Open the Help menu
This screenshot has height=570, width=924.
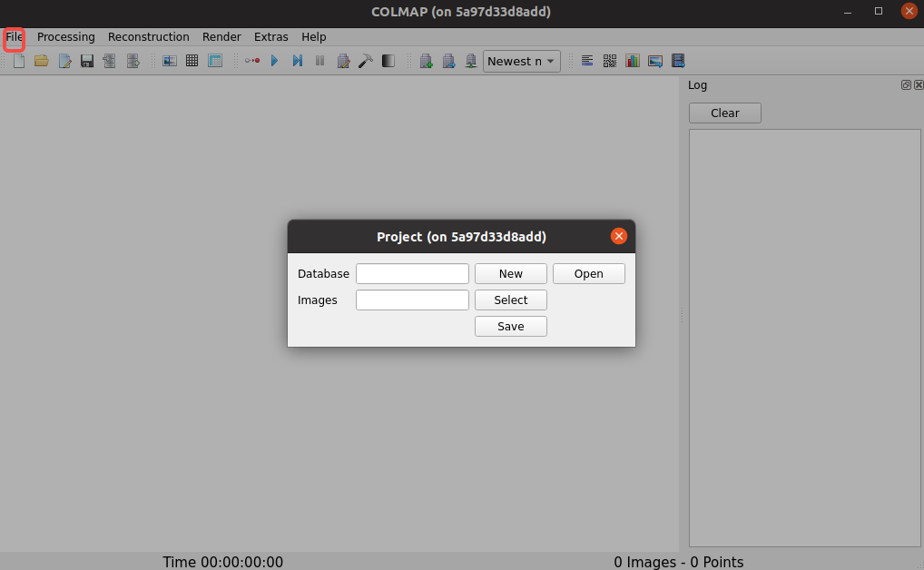(x=313, y=37)
